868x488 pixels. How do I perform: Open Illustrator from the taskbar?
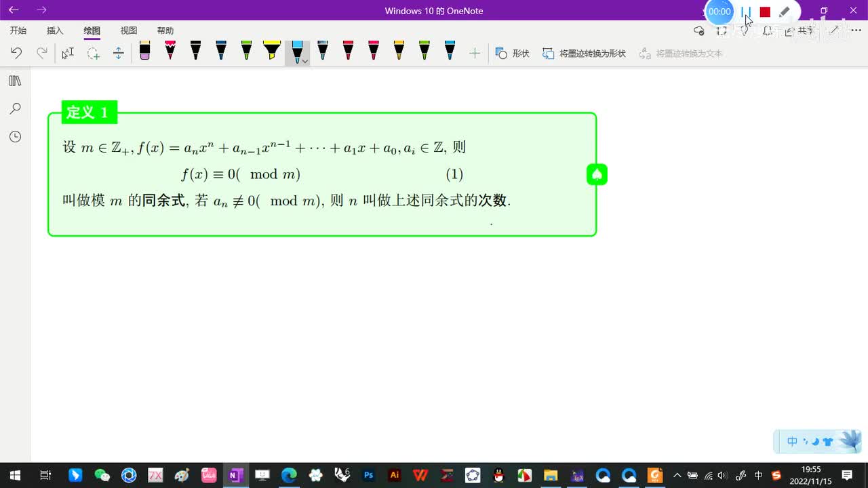(x=395, y=475)
